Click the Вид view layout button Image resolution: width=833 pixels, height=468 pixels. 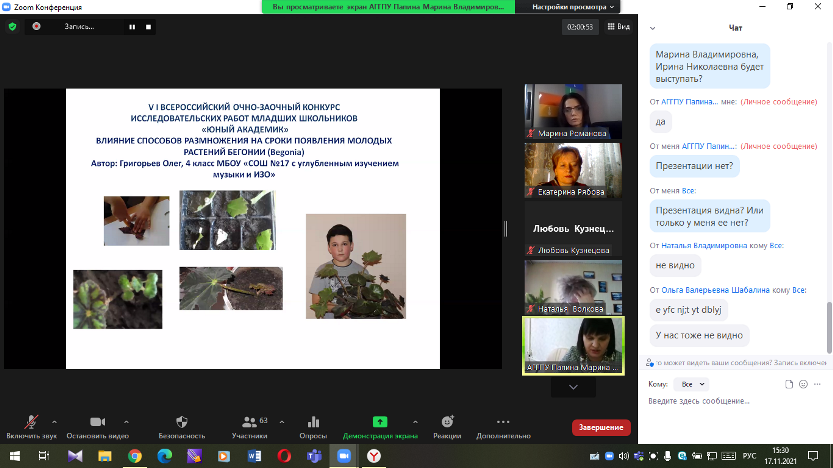pos(619,27)
